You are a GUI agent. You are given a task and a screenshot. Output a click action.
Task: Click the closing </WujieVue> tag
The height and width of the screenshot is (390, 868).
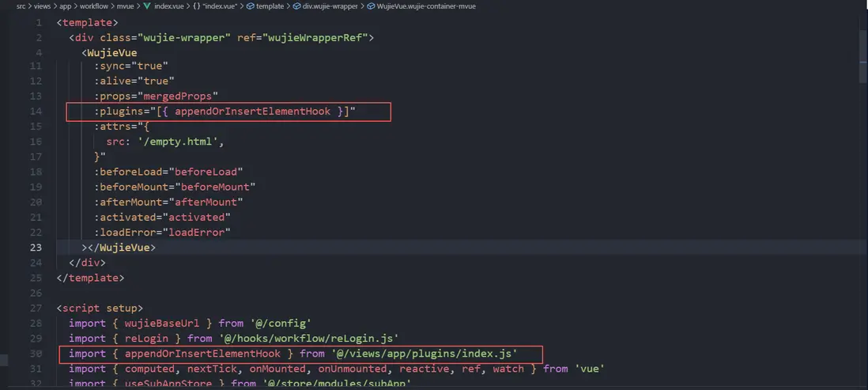[x=122, y=247]
